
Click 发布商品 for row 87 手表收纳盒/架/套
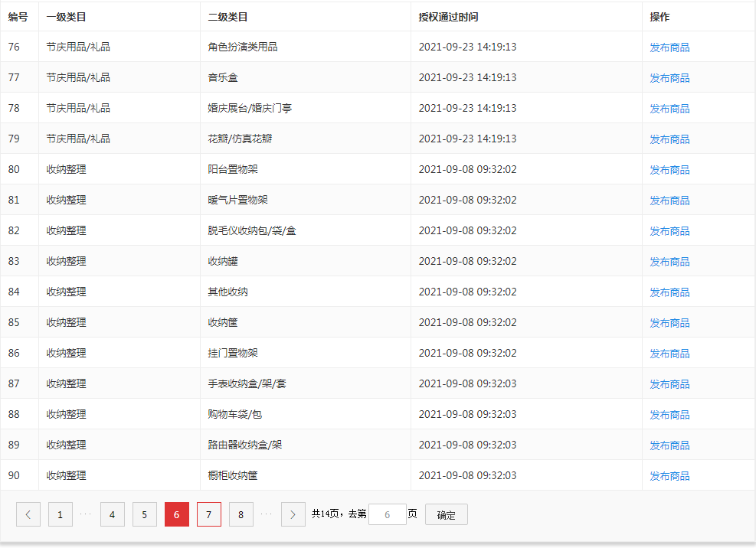669,383
